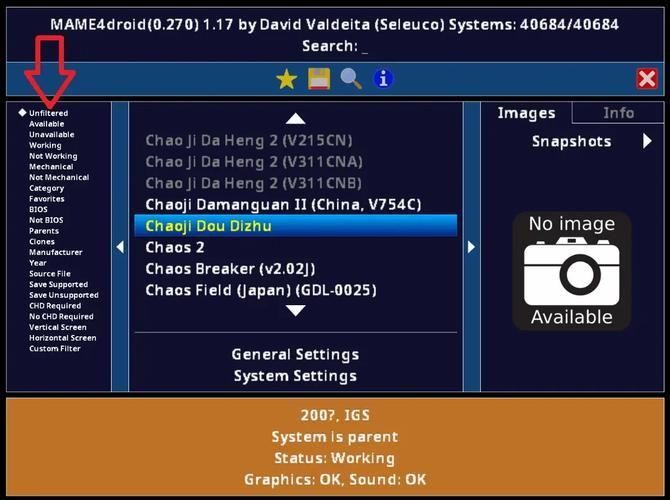670x500 pixels.
Task: Switch to the Images tab
Action: pyautogui.click(x=526, y=113)
